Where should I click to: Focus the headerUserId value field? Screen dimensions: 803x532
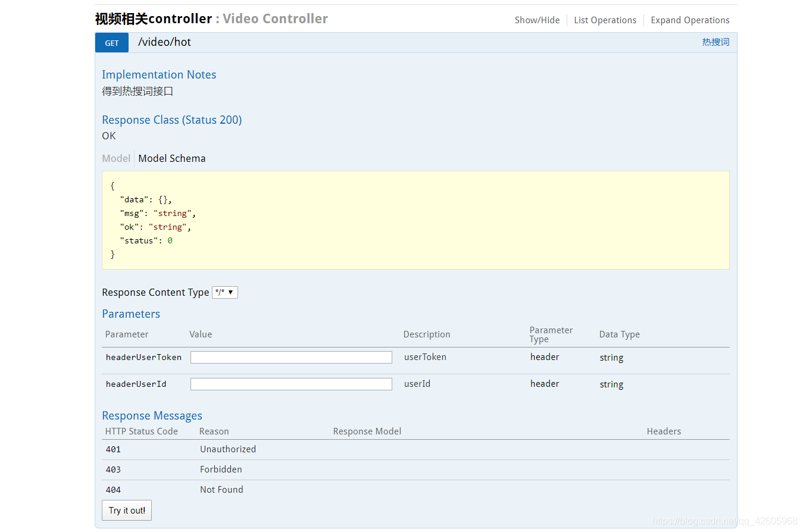(x=291, y=384)
